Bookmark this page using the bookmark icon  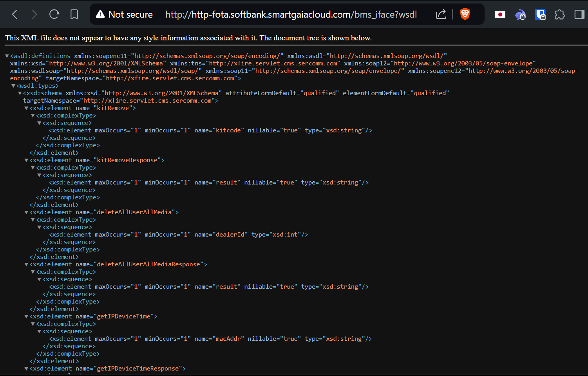tap(74, 14)
